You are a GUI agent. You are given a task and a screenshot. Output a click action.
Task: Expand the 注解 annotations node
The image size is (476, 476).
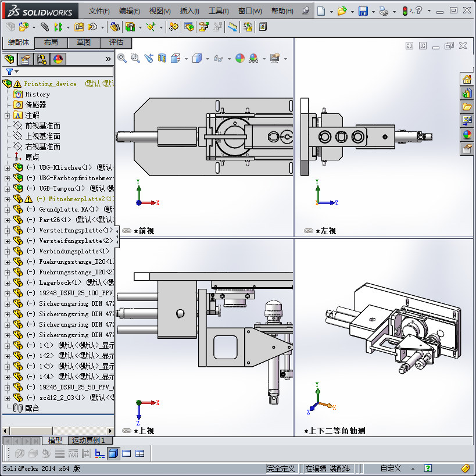tap(8, 116)
